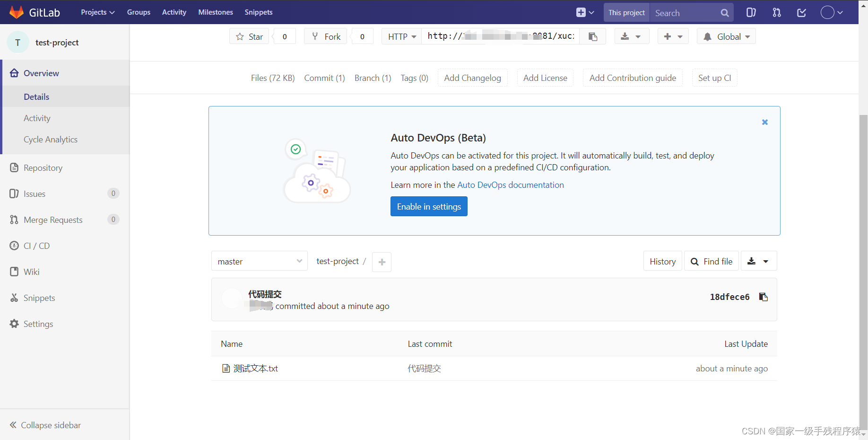
Task: Open Issues in sidebar
Action: [65, 194]
